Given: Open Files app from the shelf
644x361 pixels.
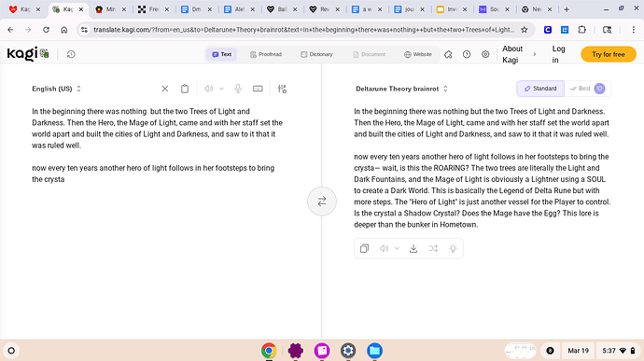Looking at the screenshot, I should (374, 351).
